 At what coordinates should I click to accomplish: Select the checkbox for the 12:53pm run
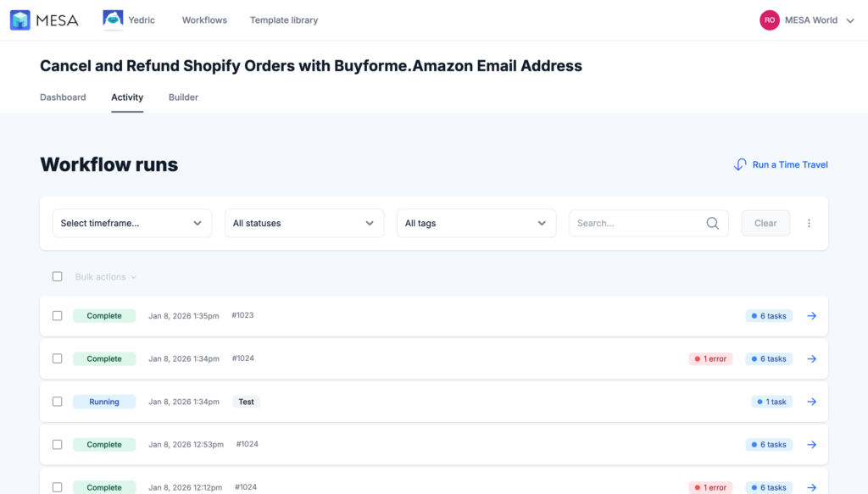[57, 444]
